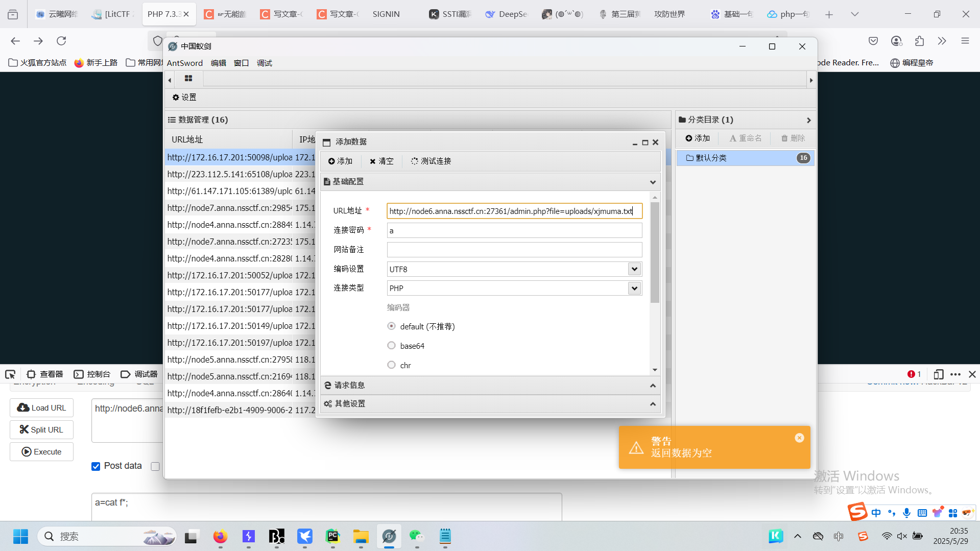Screen dimensions: 980x551
Task: Expand the 请求信息 section
Action: [x=653, y=386]
